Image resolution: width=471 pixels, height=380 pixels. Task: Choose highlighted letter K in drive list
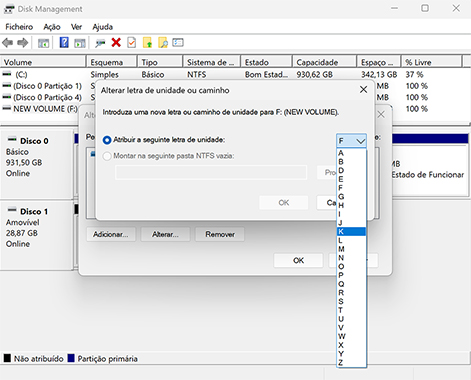(x=351, y=232)
